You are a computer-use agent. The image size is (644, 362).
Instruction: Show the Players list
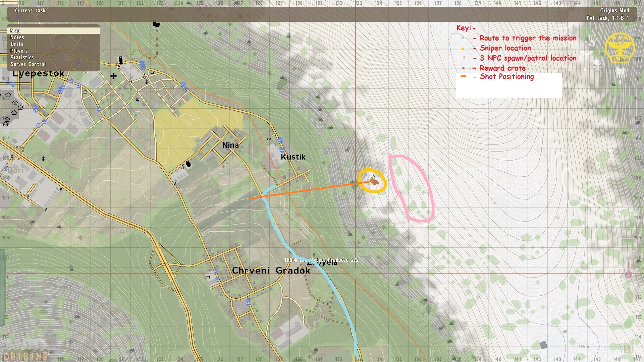pos(19,51)
